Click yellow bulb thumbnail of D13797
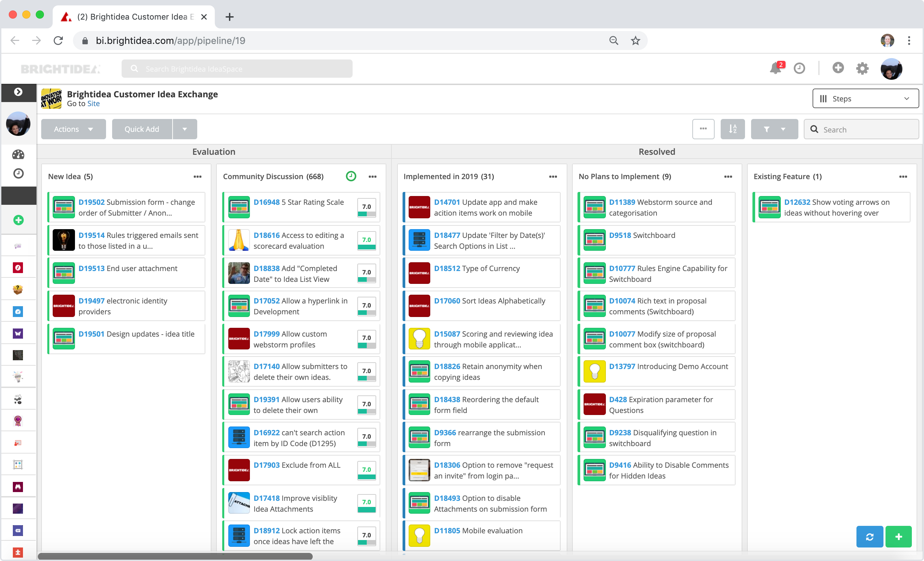This screenshot has width=924, height=561. [x=594, y=371]
